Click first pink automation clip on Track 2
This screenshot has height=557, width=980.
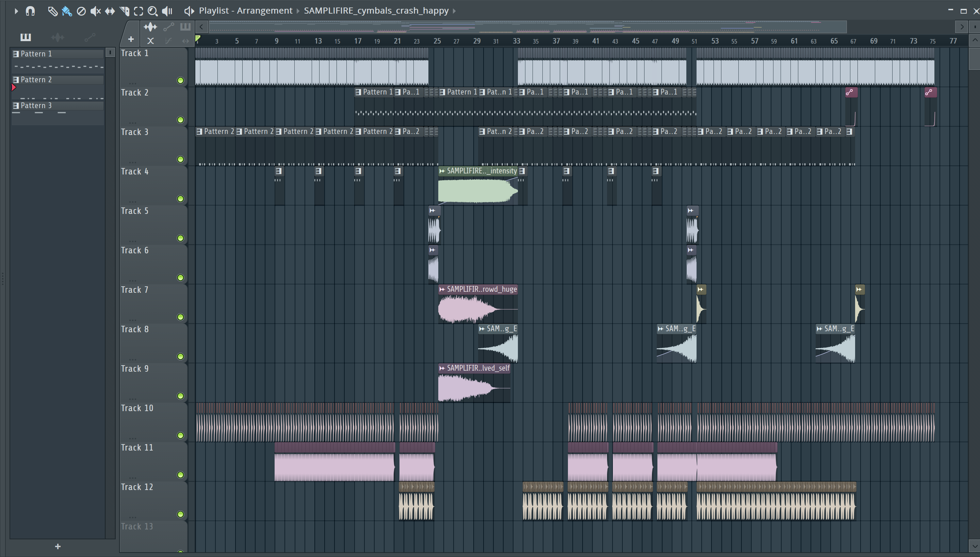coord(851,107)
